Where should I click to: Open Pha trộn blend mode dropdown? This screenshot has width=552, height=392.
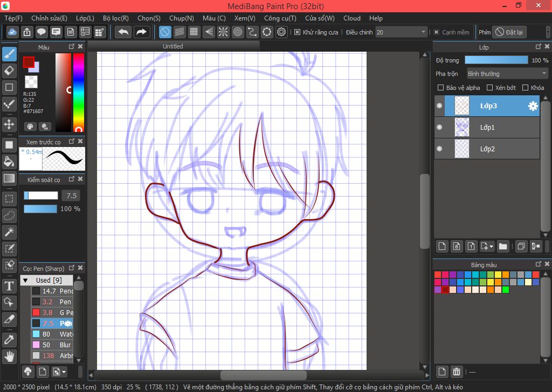(x=507, y=74)
